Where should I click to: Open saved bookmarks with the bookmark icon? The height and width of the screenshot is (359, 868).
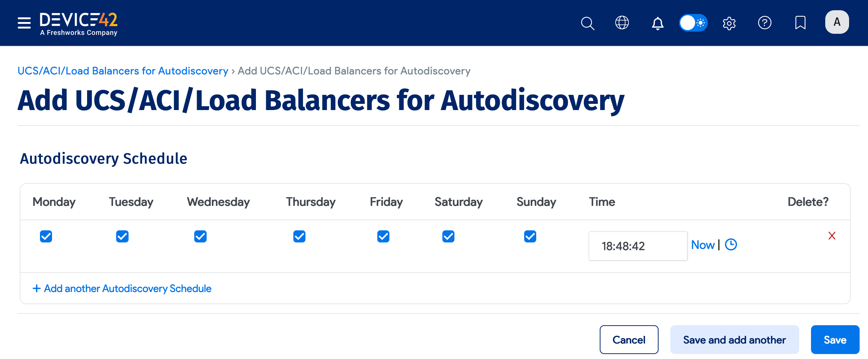coord(800,23)
